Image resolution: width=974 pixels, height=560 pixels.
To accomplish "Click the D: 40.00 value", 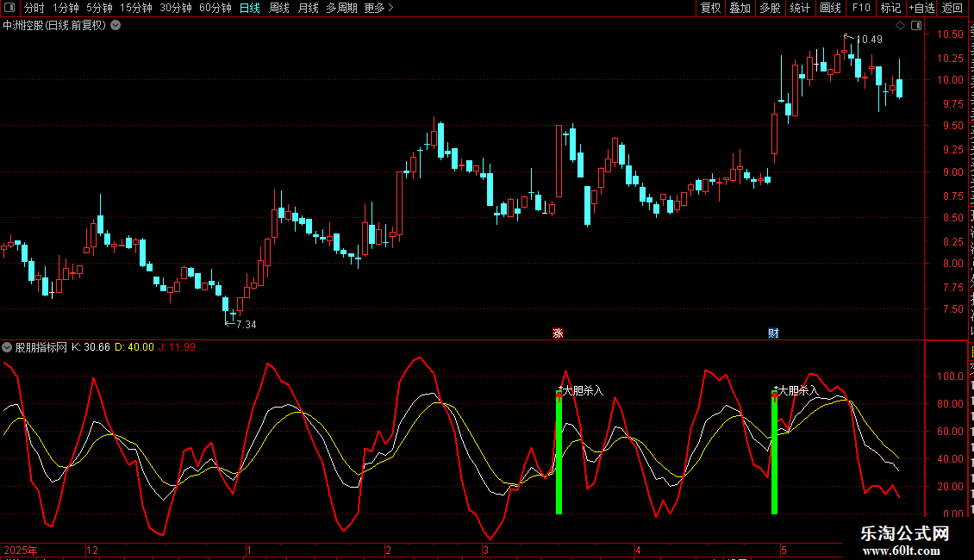I will point(134,347).
